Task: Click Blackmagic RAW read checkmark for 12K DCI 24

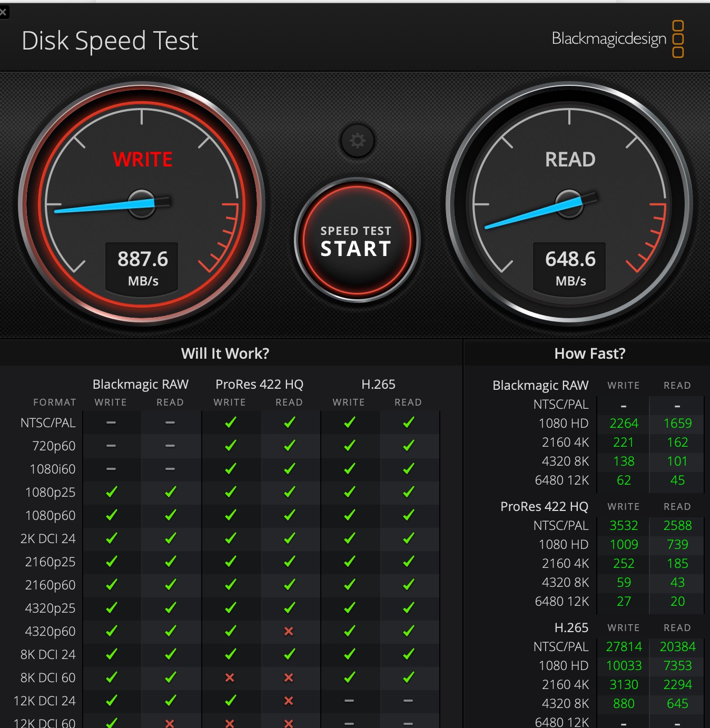Action: tap(170, 701)
